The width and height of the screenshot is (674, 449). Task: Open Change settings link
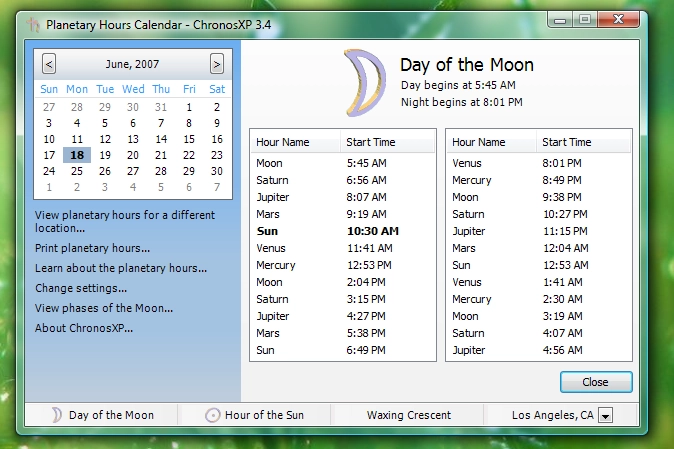[81, 288]
